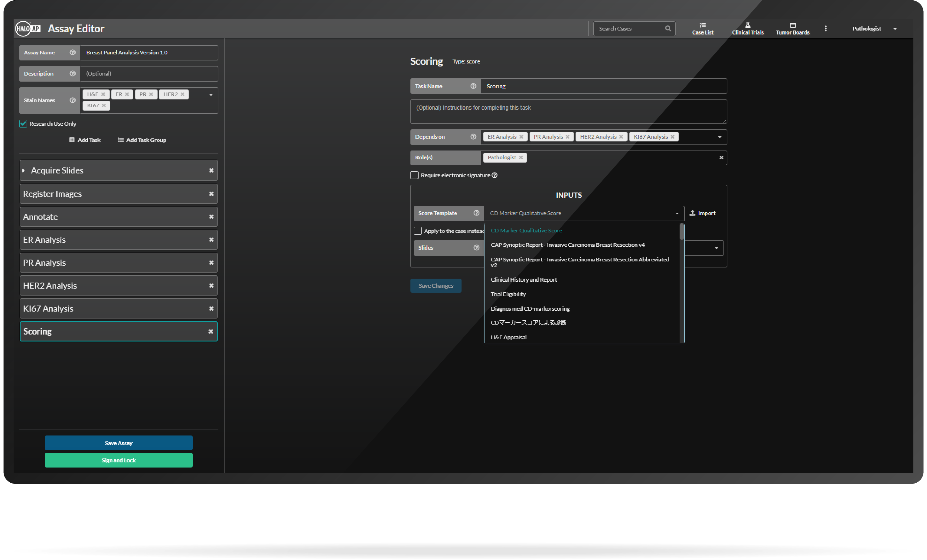The image size is (927, 560).
Task: Select Breast Resection Abbreviated v2 option
Action: coord(582,262)
